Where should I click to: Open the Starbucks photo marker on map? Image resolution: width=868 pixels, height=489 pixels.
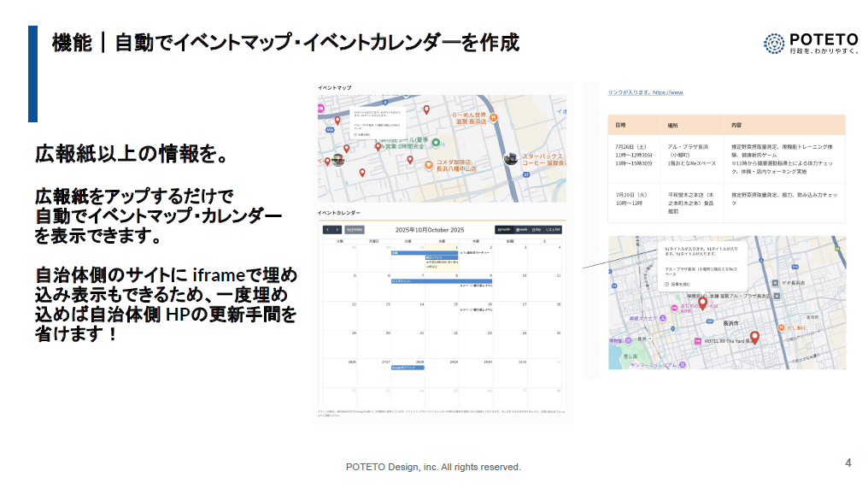click(x=511, y=159)
